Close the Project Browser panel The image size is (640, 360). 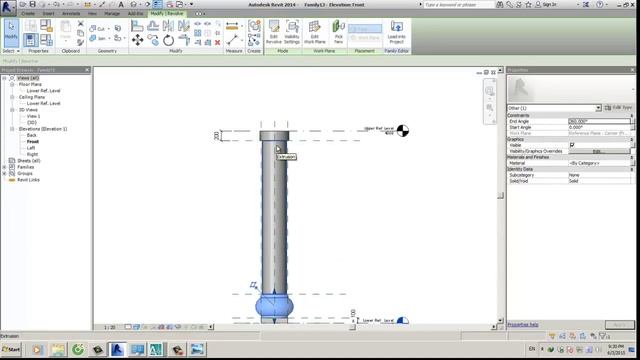coord(87,70)
